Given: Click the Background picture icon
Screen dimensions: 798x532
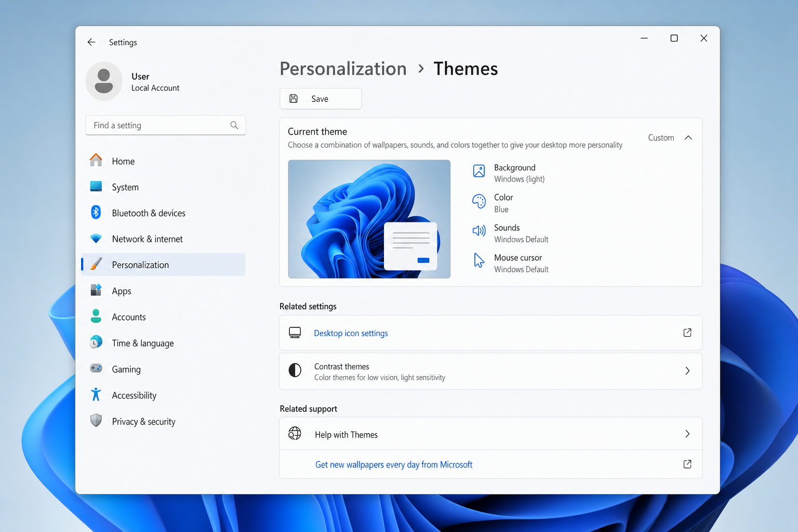Looking at the screenshot, I should point(479,170).
